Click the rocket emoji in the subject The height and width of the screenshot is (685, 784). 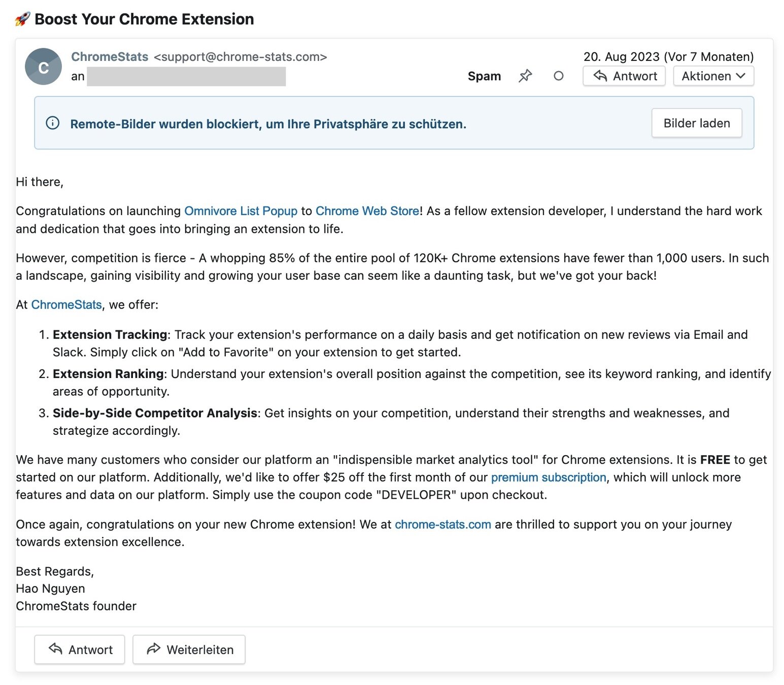pyautogui.click(x=23, y=19)
